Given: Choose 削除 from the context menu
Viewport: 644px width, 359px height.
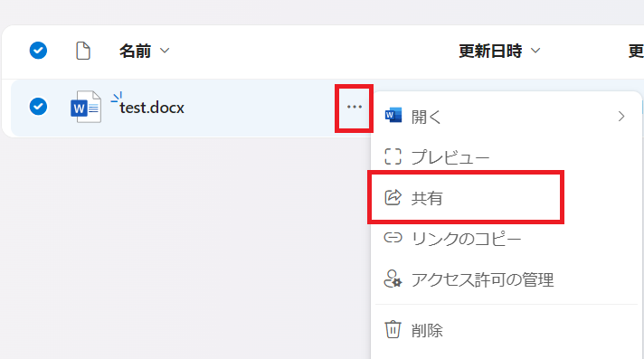Looking at the screenshot, I should click(x=506, y=330).
